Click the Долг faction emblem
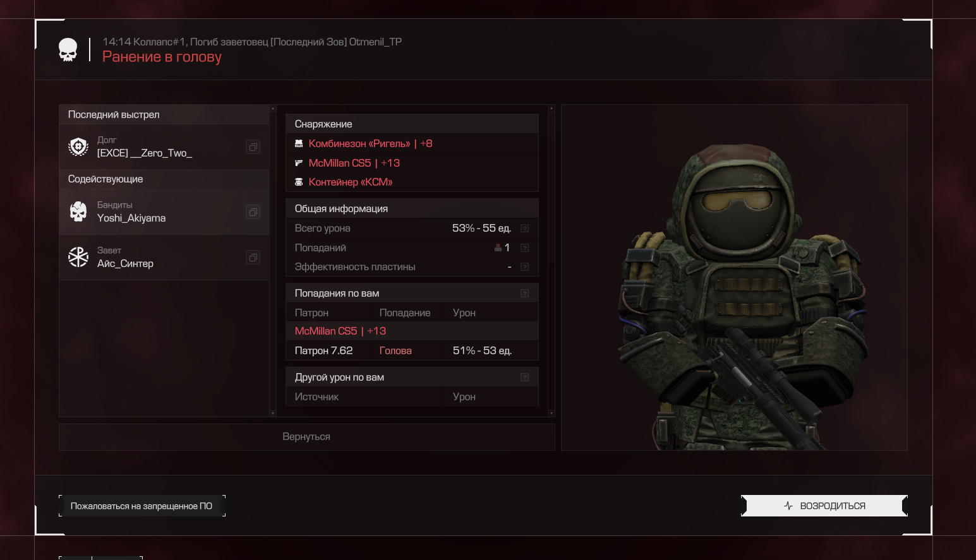The height and width of the screenshot is (560, 976). (x=78, y=147)
